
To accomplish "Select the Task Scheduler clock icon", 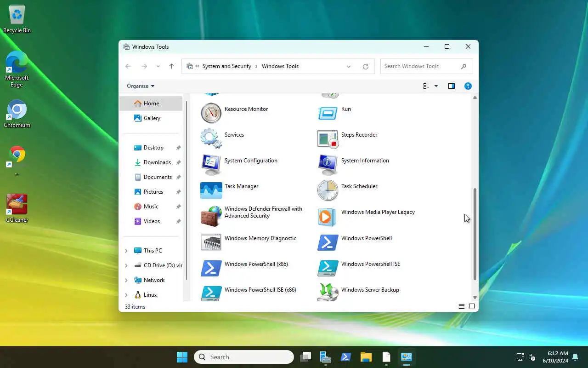I will pos(328,190).
